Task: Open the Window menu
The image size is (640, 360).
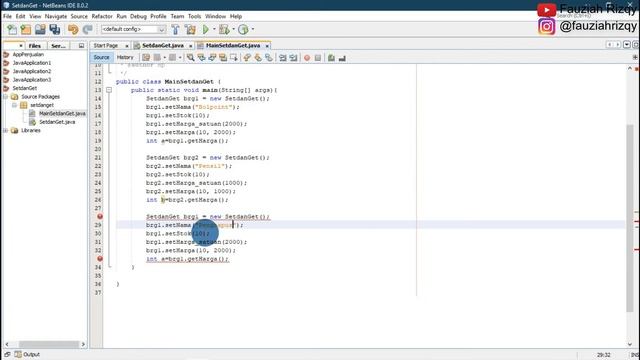Action: [x=216, y=16]
